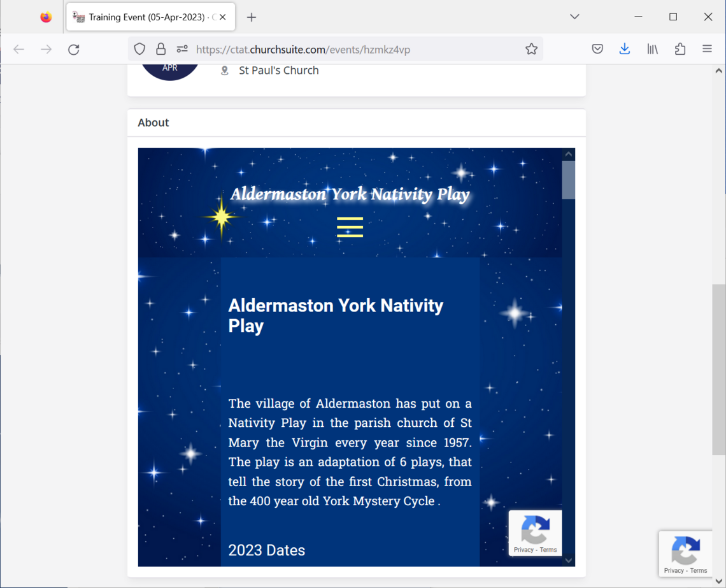Screen dimensions: 726x588
Task: Click the reCAPTCHA badge inside the embedded frame
Action: pos(535,533)
